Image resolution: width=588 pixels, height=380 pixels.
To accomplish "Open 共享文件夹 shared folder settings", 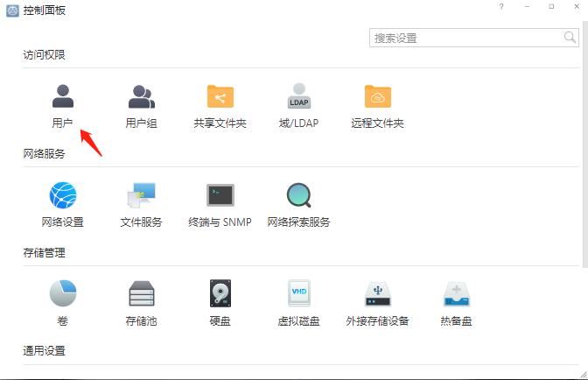I will click(x=220, y=96).
